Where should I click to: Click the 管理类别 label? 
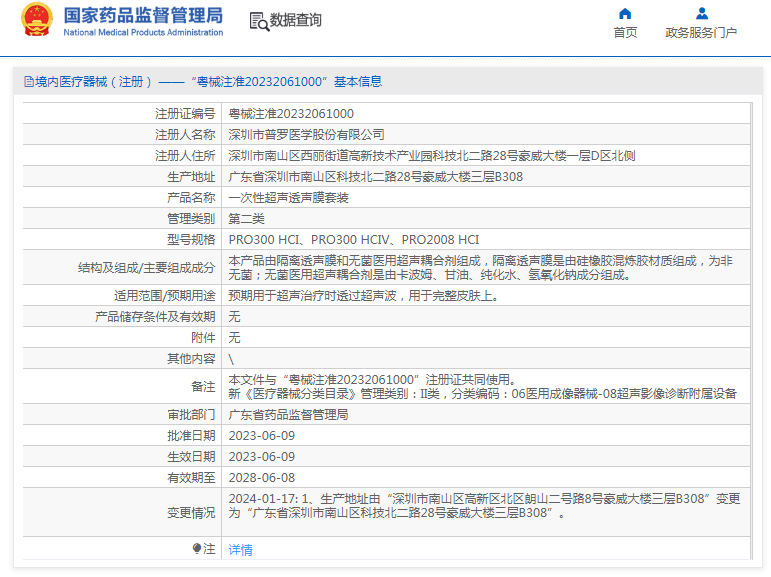[191, 219]
